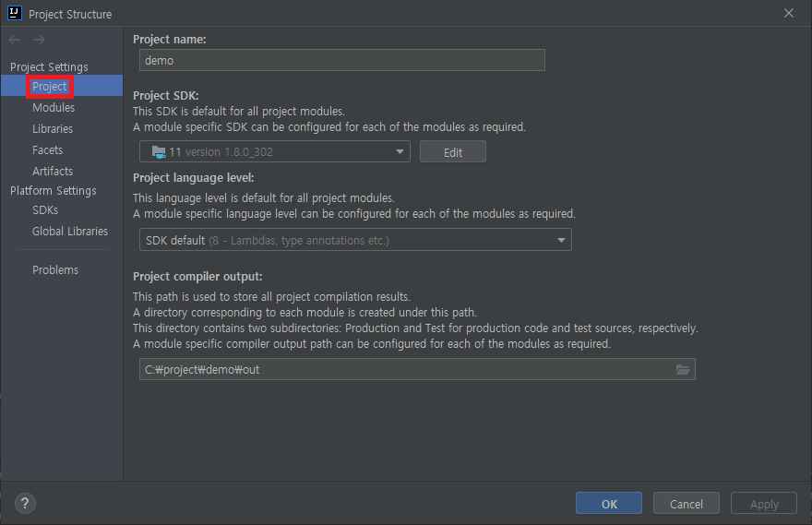Click the forward navigation arrow
The image size is (812, 525).
coord(39,40)
